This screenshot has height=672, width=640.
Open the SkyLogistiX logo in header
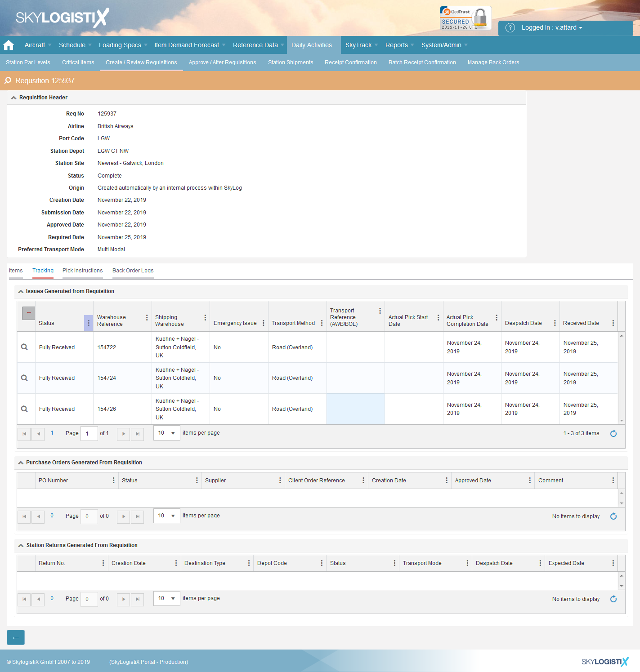(x=63, y=18)
